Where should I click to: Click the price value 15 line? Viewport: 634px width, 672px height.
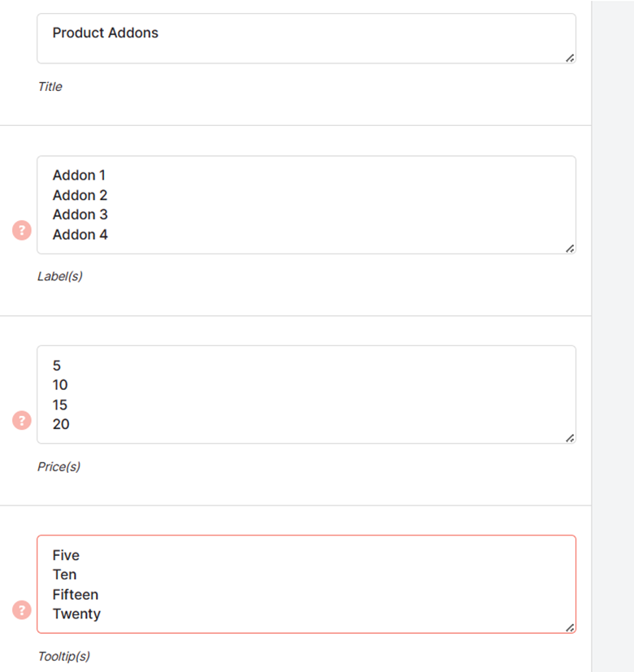coord(60,405)
